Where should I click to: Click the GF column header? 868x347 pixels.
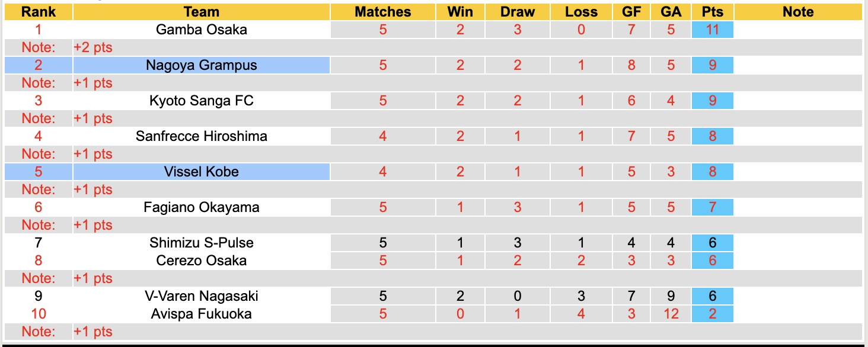pos(631,12)
